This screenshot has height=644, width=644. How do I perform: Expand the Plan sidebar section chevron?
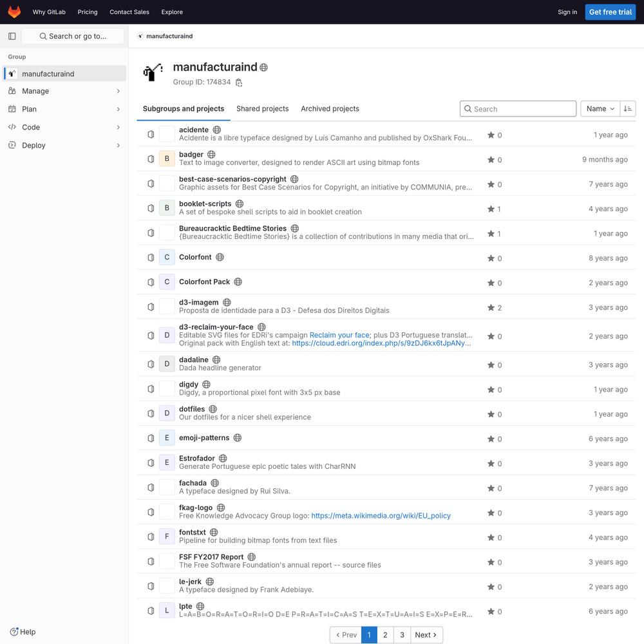click(x=118, y=109)
